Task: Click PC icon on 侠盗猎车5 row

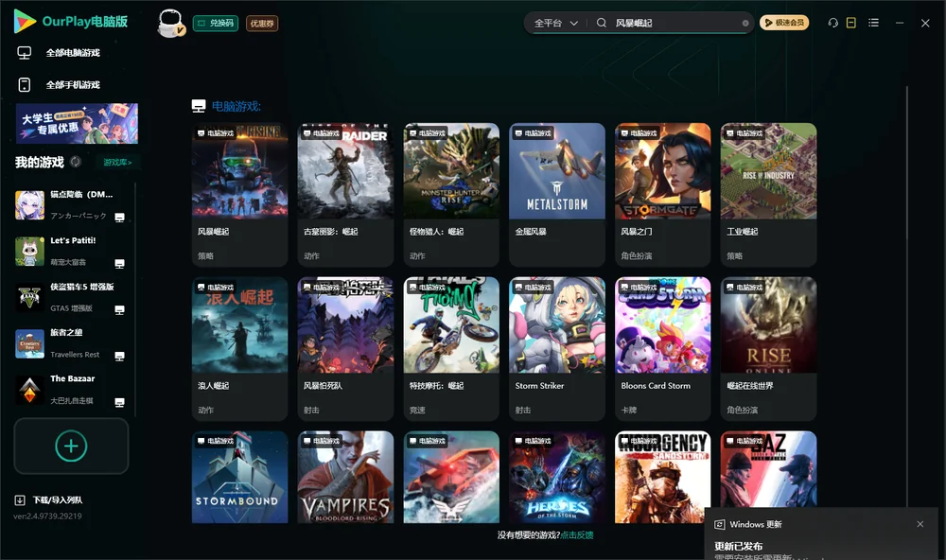Action: [x=119, y=309]
